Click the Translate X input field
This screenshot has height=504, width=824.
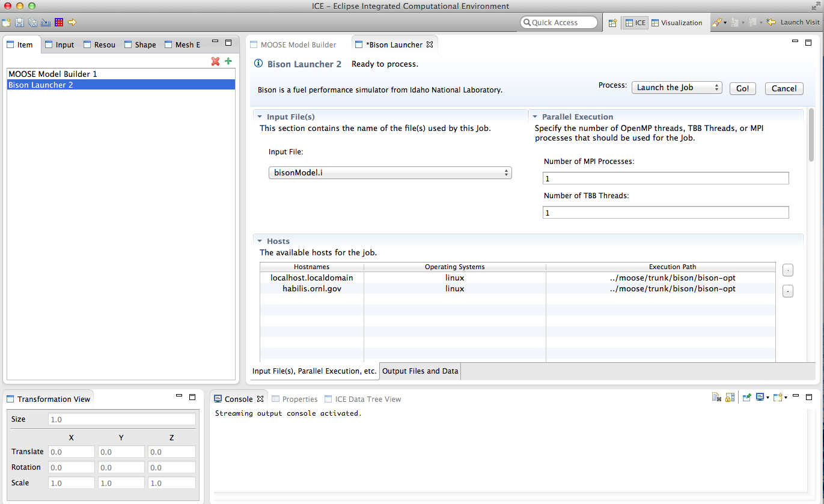tap(71, 452)
